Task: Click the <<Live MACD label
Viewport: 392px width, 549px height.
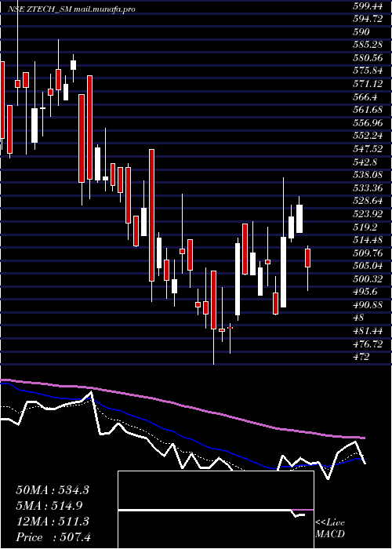Action: (330, 528)
